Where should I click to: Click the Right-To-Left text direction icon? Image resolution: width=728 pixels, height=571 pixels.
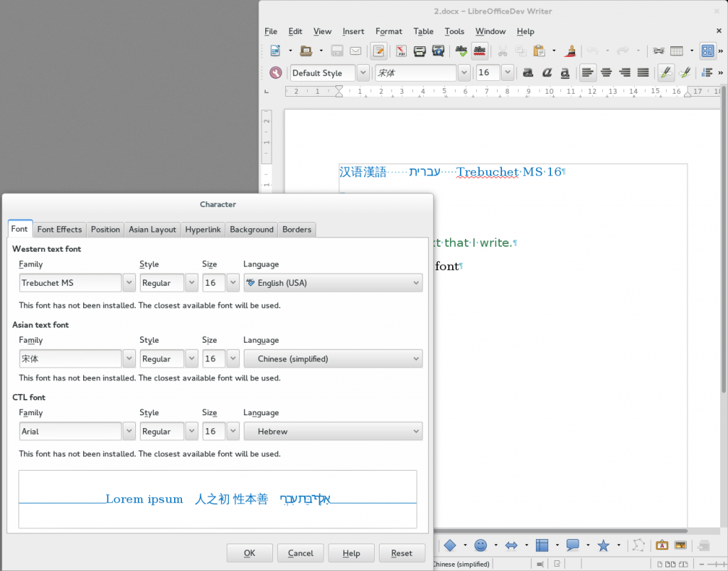click(685, 73)
